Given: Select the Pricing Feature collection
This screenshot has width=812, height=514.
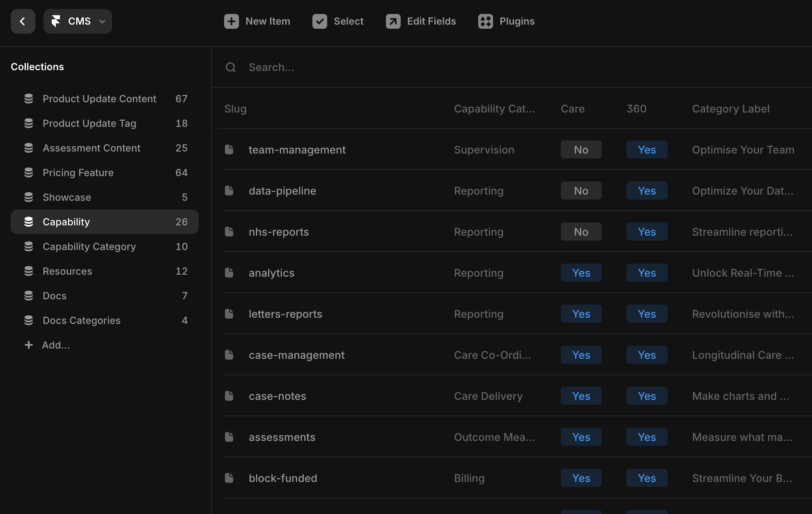Looking at the screenshot, I should (78, 173).
